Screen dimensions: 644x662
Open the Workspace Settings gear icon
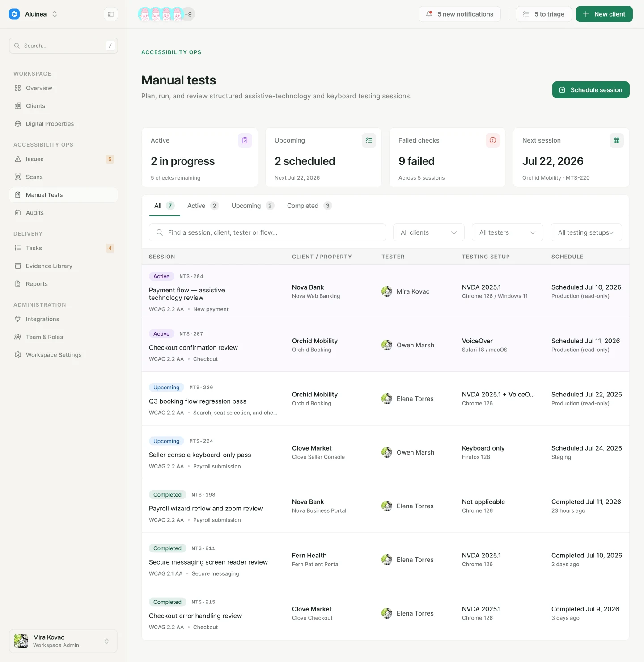[x=18, y=355]
